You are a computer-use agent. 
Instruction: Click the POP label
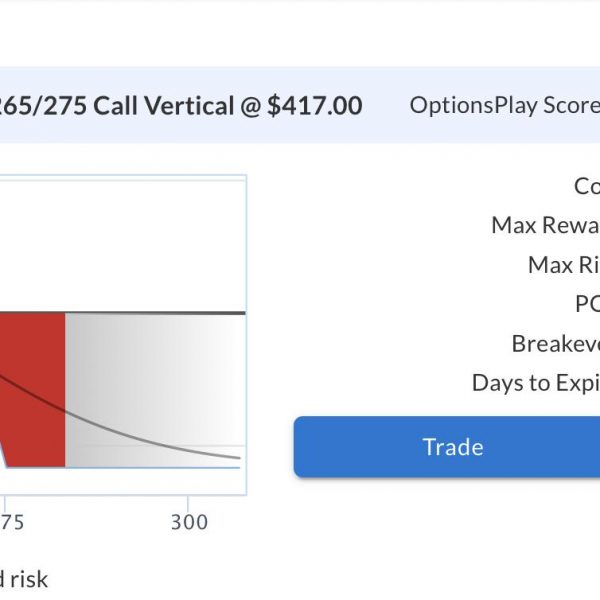[587, 304]
